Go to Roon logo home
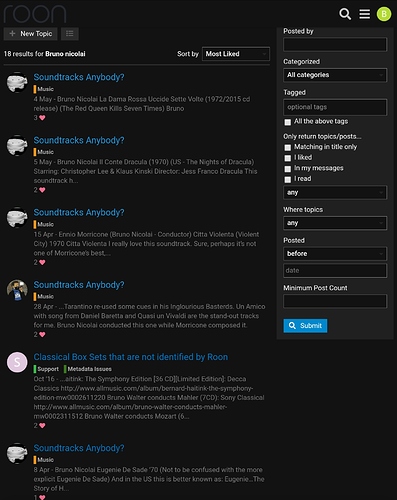The width and height of the screenshot is (397, 500). pos(35,14)
